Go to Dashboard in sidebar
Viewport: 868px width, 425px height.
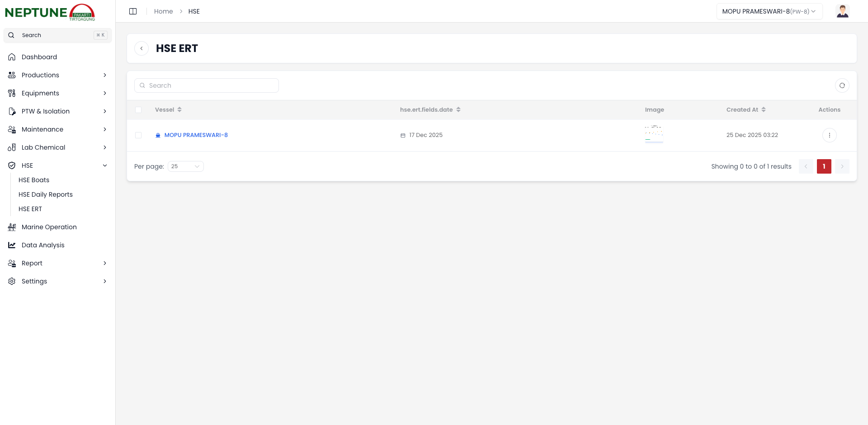pos(39,57)
